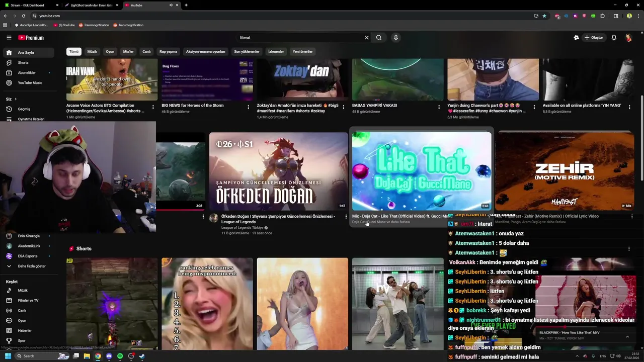Open Geçmiş history in the sidebar
The height and width of the screenshot is (362, 644).
point(28,109)
